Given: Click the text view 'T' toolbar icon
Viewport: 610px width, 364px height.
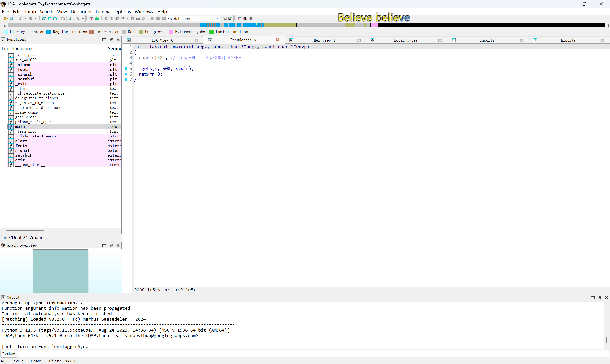Looking at the screenshot, I should pos(50,19).
